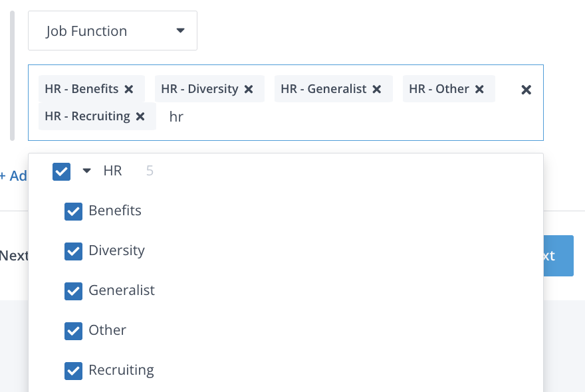This screenshot has width=585, height=392.
Task: Clear all selected job function tags
Action: coord(526,90)
